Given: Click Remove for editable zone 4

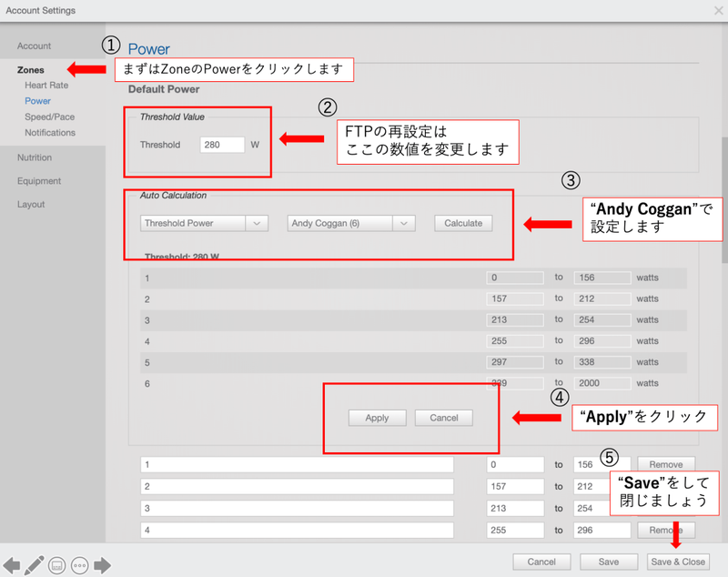Looking at the screenshot, I should [666, 530].
